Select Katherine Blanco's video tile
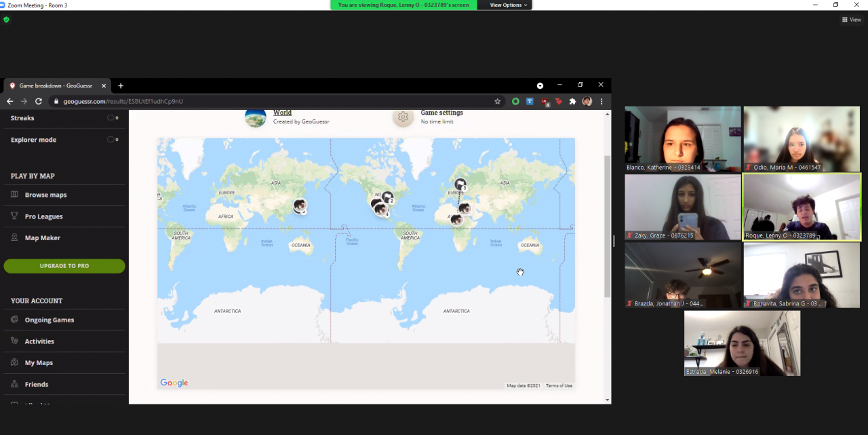This screenshot has height=435, width=868. tap(683, 139)
